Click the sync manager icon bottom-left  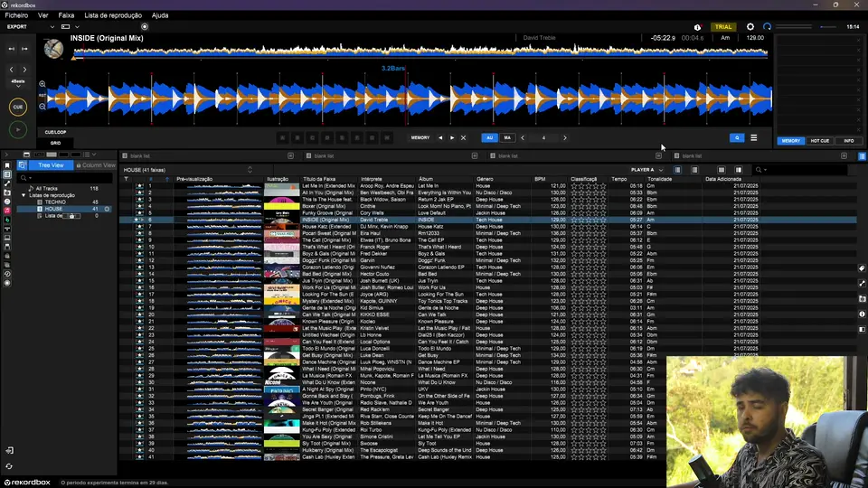(9, 466)
